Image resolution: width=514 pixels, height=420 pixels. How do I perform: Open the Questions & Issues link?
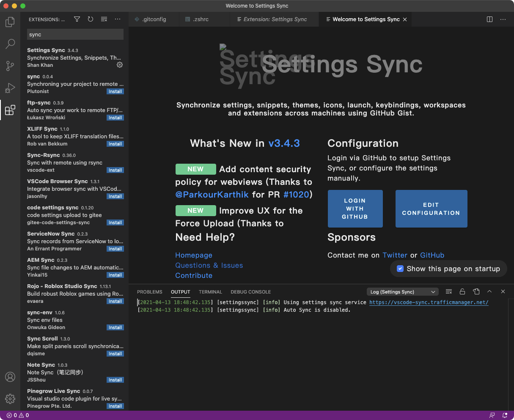209,265
